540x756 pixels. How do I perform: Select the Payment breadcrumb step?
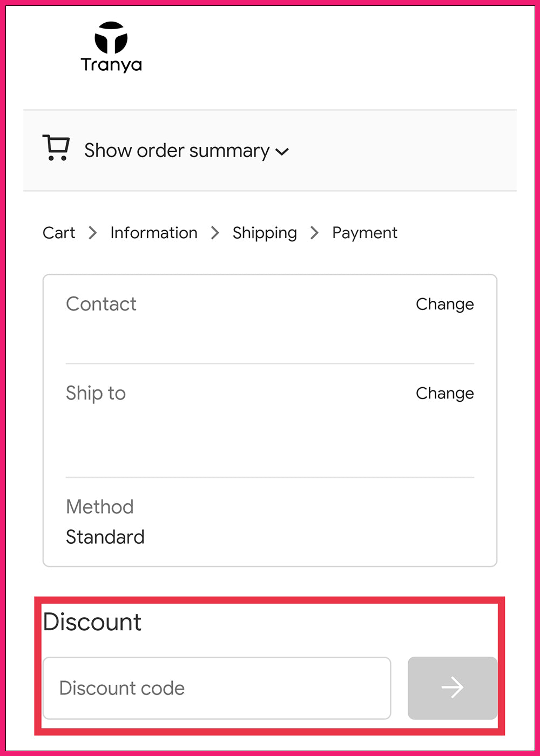(364, 233)
